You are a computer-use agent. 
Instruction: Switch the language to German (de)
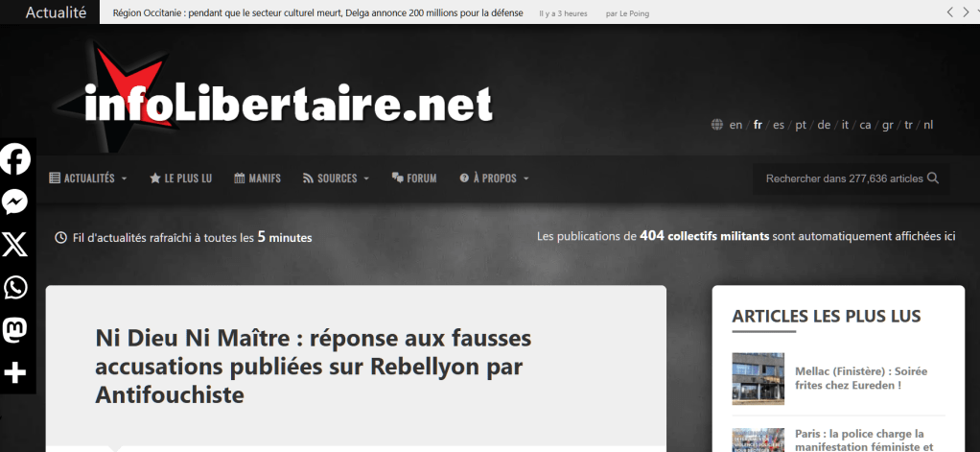824,125
